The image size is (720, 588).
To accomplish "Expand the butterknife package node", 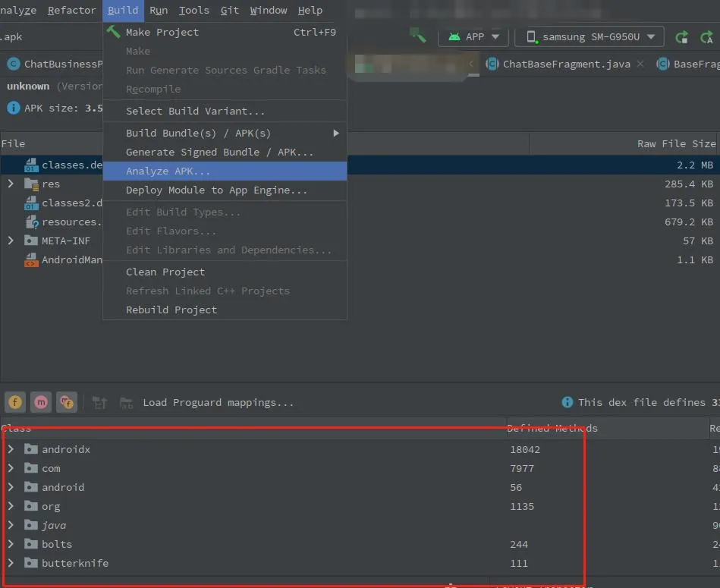I will pyautogui.click(x=11, y=563).
